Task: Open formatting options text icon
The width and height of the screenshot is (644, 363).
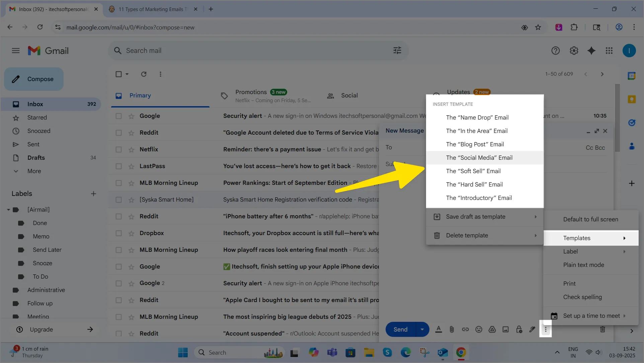Action: (x=438, y=330)
